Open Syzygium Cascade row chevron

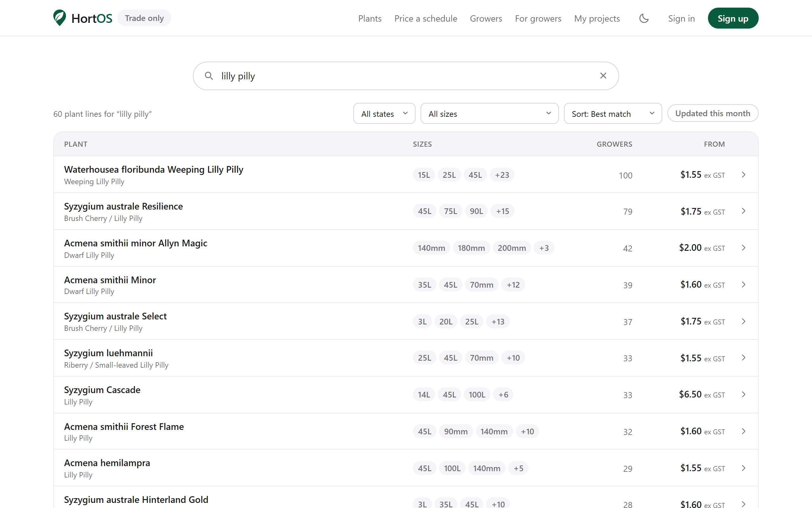point(743,394)
